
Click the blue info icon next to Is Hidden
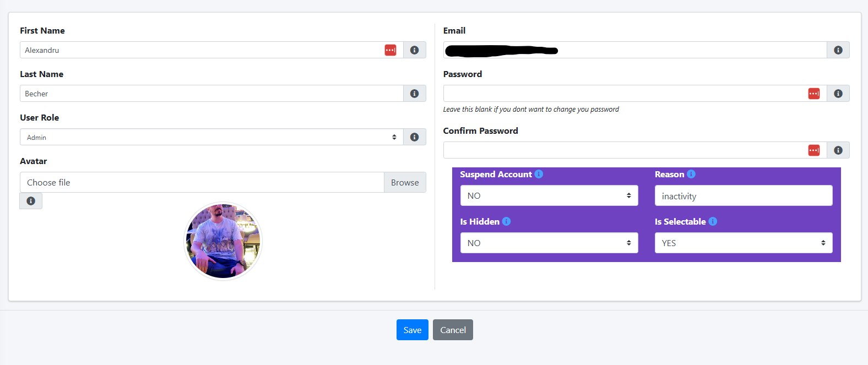point(506,221)
